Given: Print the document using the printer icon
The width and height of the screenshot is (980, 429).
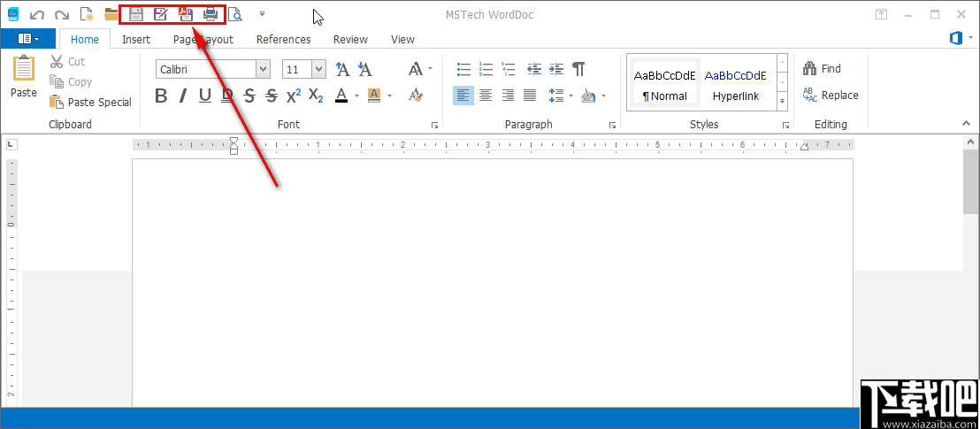Looking at the screenshot, I should point(211,14).
